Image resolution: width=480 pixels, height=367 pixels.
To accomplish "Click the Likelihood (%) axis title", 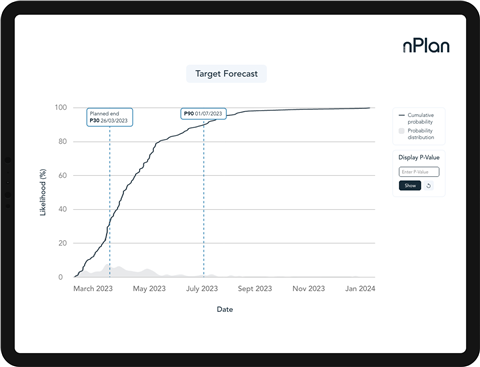I will (x=43, y=192).
